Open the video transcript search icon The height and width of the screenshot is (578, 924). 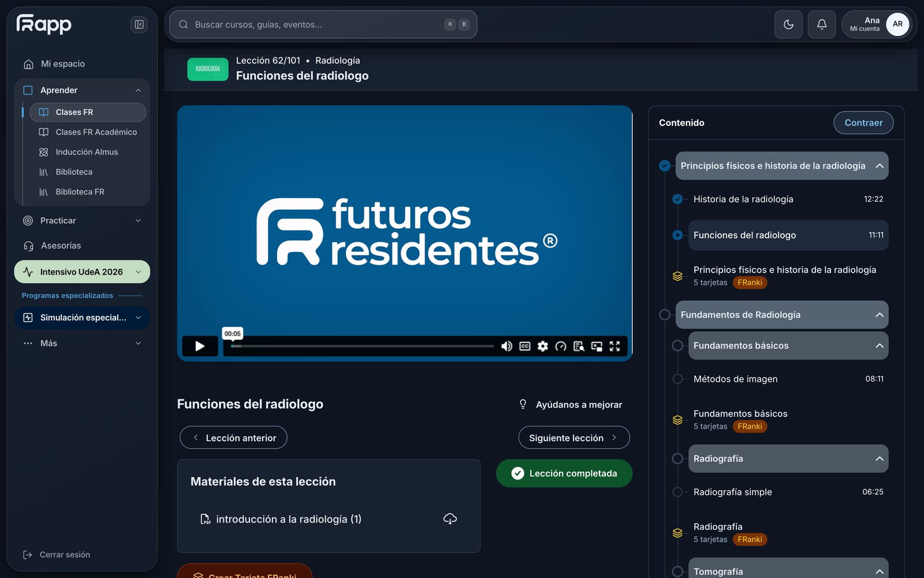(579, 346)
